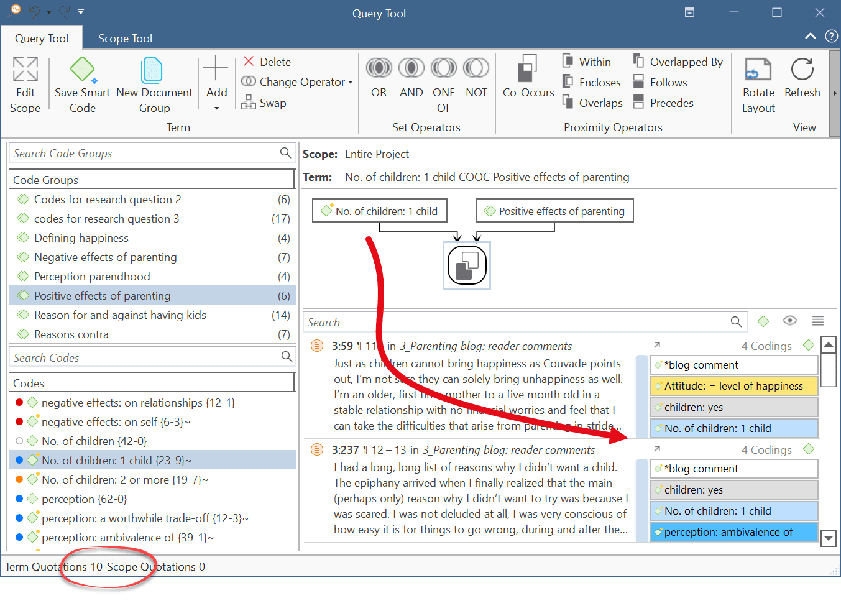841x616 pixels.
Task: Click the Edit Scope icon
Action: coord(25,69)
